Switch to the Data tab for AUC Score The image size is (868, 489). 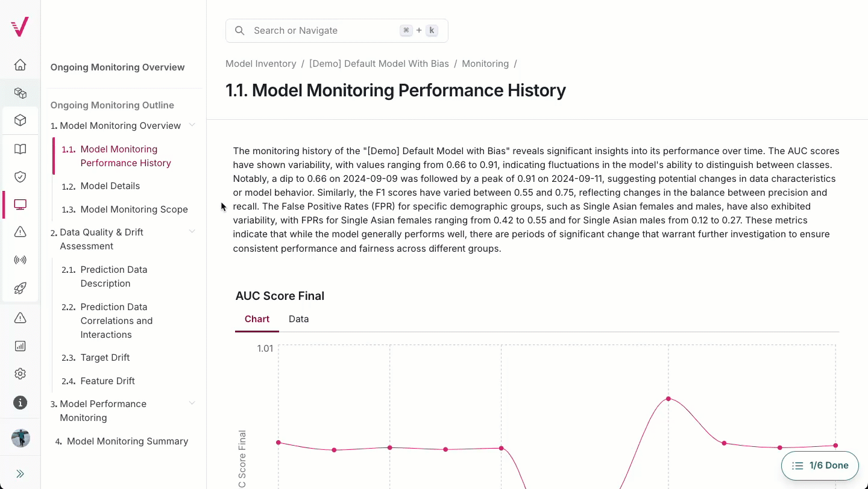[x=298, y=319]
